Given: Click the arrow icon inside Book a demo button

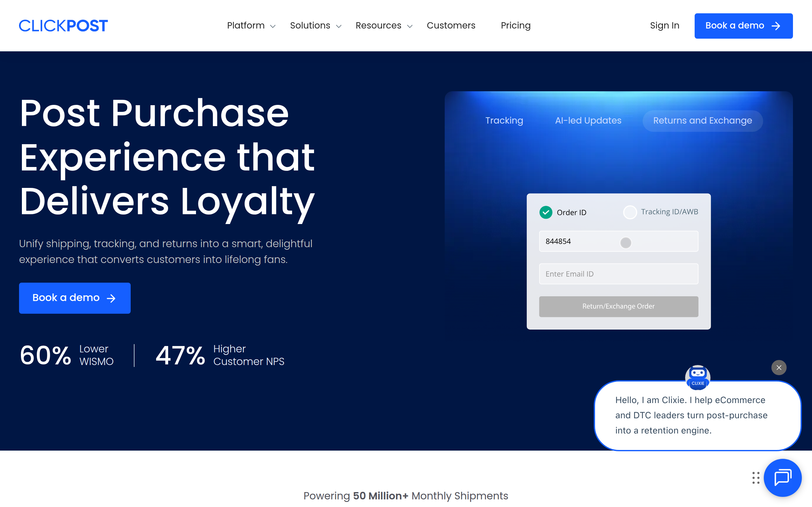Looking at the screenshot, I should (111, 298).
